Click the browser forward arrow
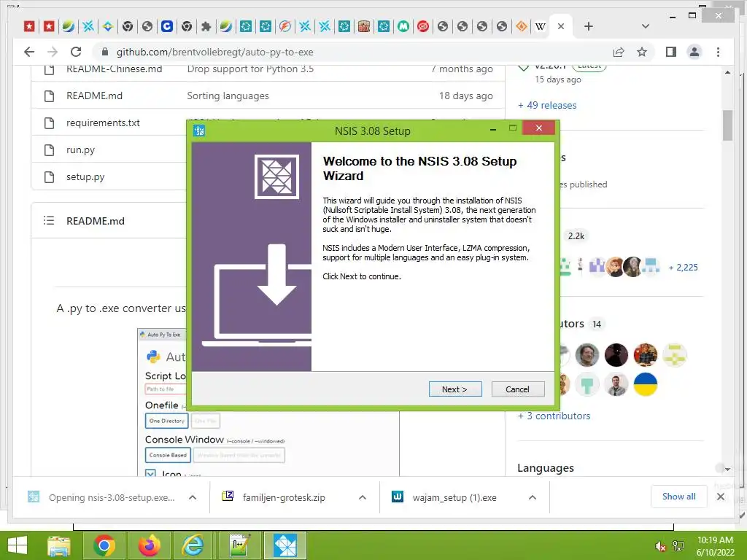Viewport: 747px width, 560px height. point(53,52)
